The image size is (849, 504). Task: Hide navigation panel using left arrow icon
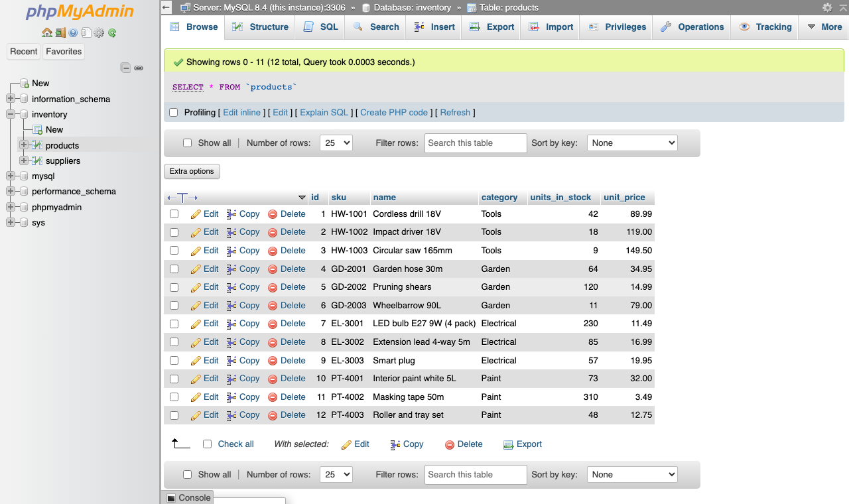pyautogui.click(x=166, y=7)
